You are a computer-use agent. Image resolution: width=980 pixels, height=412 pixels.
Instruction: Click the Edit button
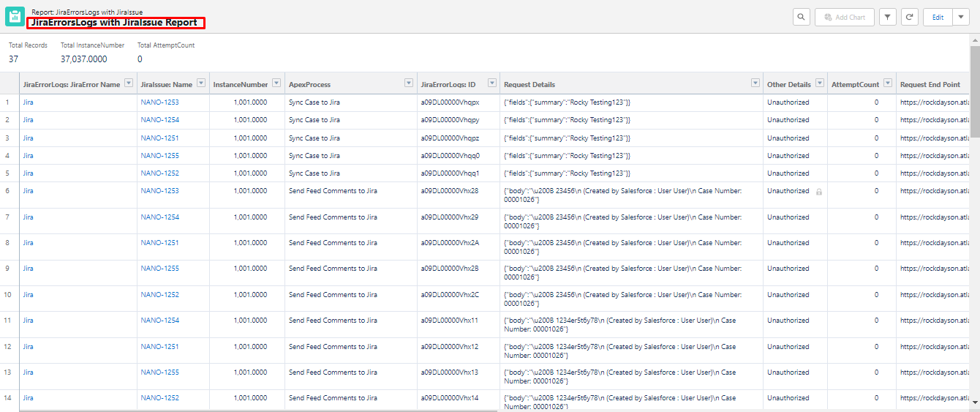pyautogui.click(x=938, y=17)
